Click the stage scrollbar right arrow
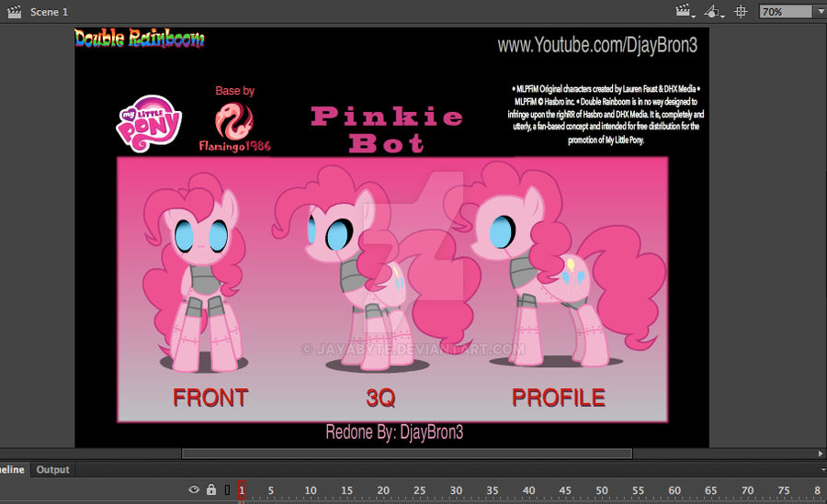The height and width of the screenshot is (504, 827). (x=821, y=454)
